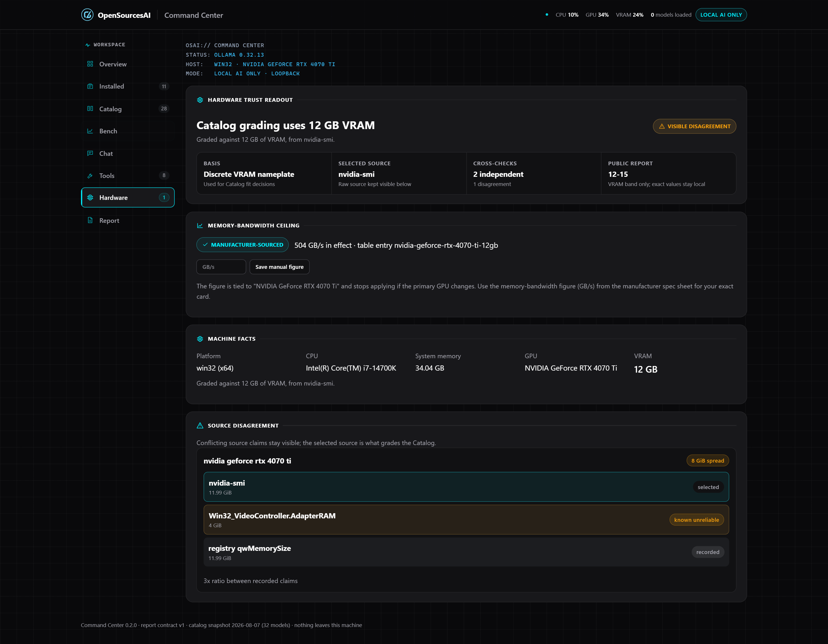This screenshot has height=644, width=828.
Task: Click the NVIDIA GeForce RTX 4070 Ti GPU value in Machine Facts
Action: tap(571, 368)
